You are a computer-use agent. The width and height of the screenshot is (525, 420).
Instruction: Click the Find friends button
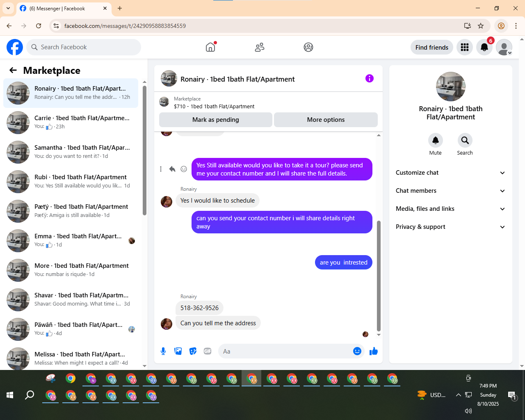(x=432, y=47)
